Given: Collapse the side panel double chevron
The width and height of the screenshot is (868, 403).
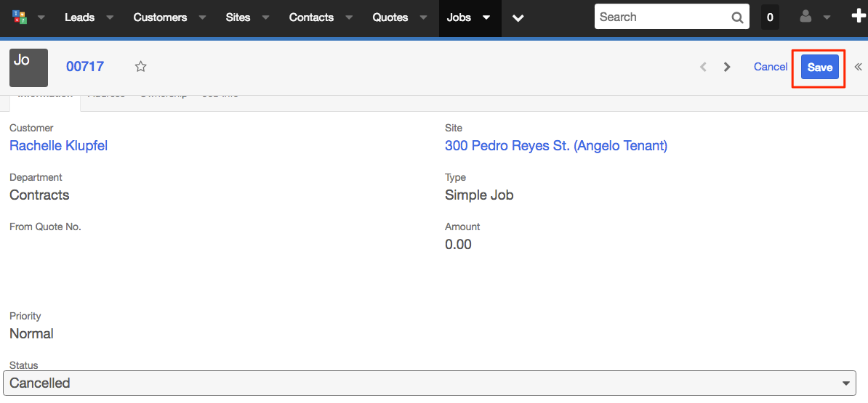Looking at the screenshot, I should tap(858, 67).
